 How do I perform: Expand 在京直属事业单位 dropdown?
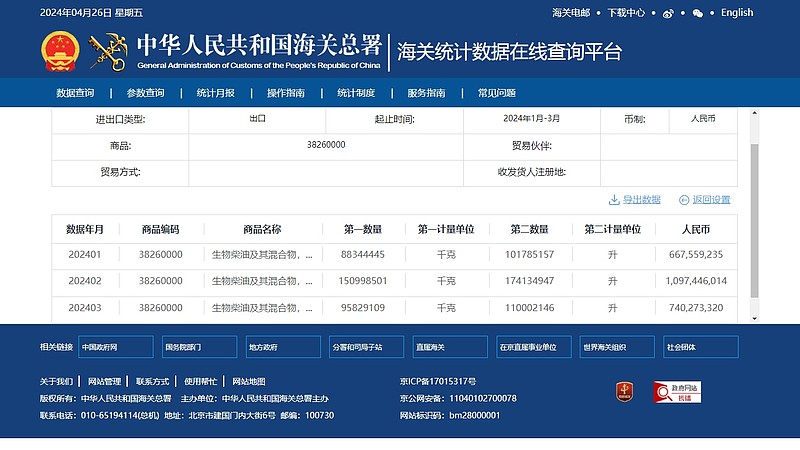534,347
